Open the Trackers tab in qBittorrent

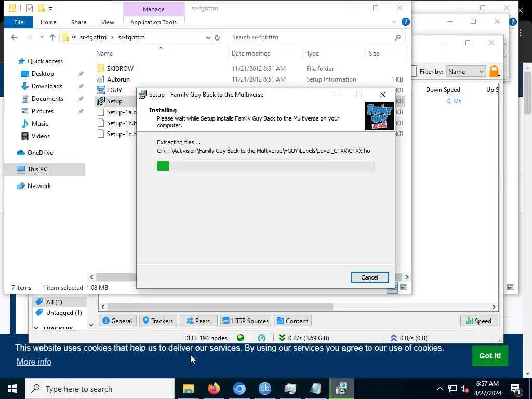pyautogui.click(x=158, y=321)
